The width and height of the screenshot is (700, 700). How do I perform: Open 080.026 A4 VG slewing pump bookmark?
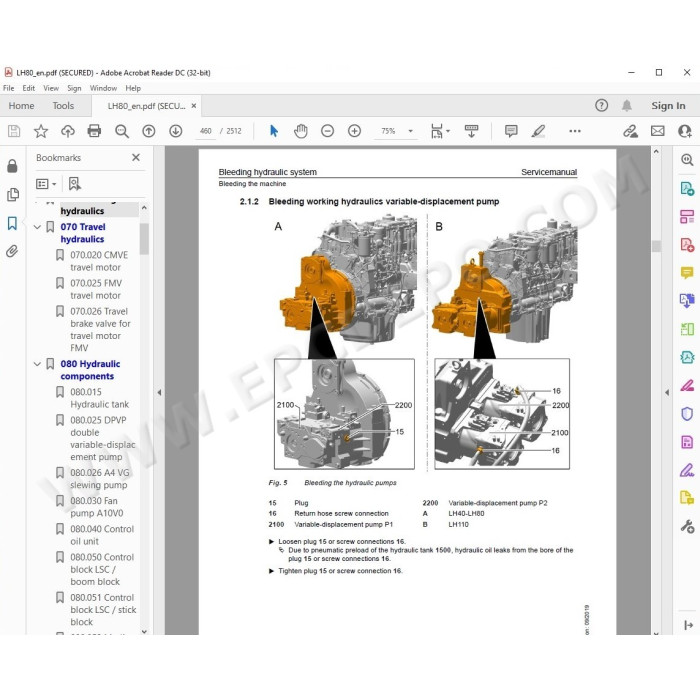pyautogui.click(x=100, y=479)
